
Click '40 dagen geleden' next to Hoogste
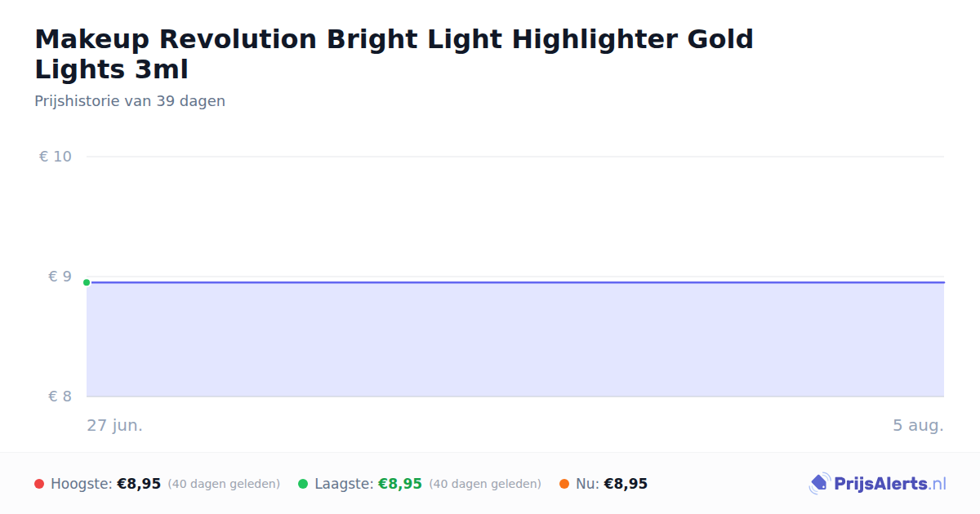(x=224, y=484)
